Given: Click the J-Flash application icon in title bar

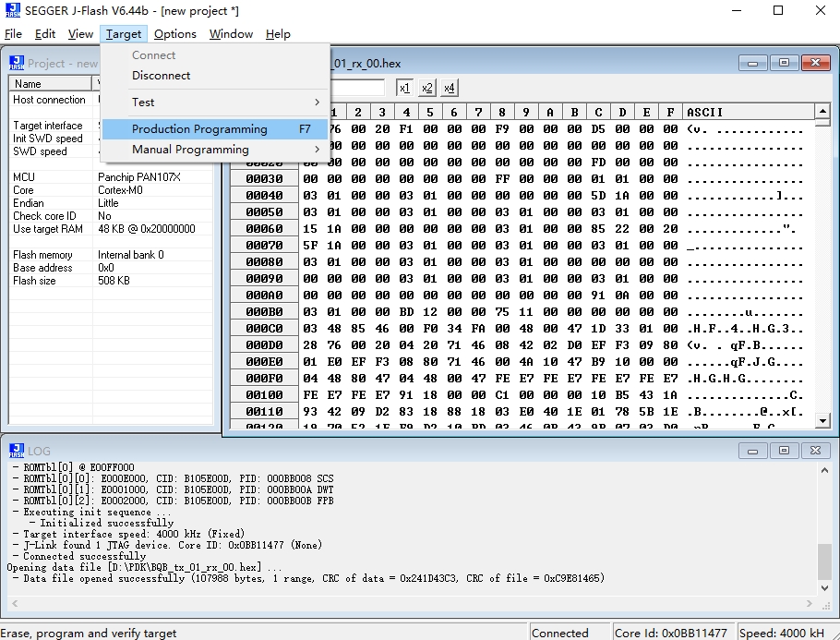Looking at the screenshot, I should (12, 10).
